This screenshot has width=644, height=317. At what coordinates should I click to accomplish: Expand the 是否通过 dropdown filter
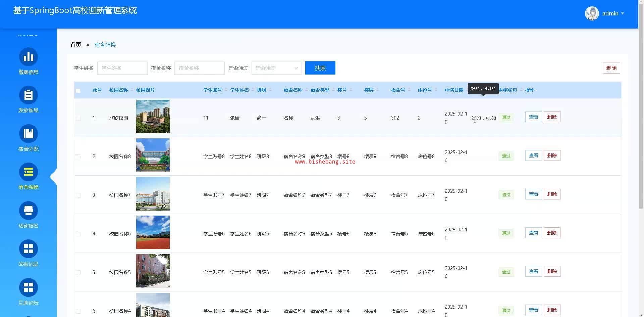click(x=276, y=68)
